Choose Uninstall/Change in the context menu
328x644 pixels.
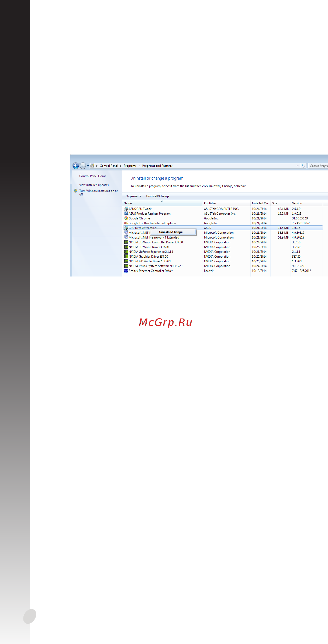click(174, 232)
